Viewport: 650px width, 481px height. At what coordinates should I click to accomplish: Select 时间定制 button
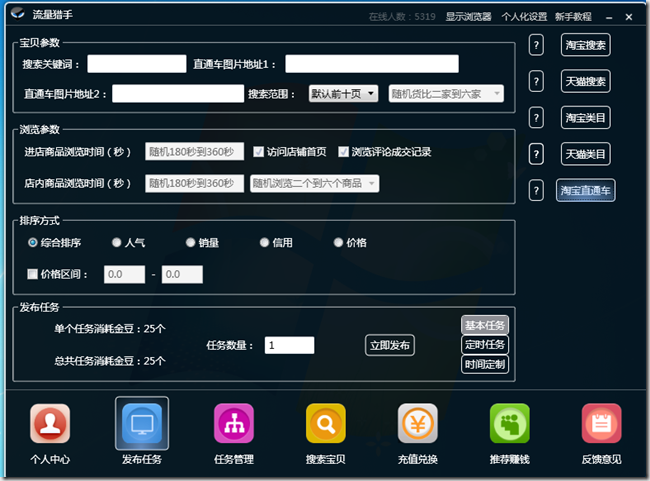(x=485, y=364)
